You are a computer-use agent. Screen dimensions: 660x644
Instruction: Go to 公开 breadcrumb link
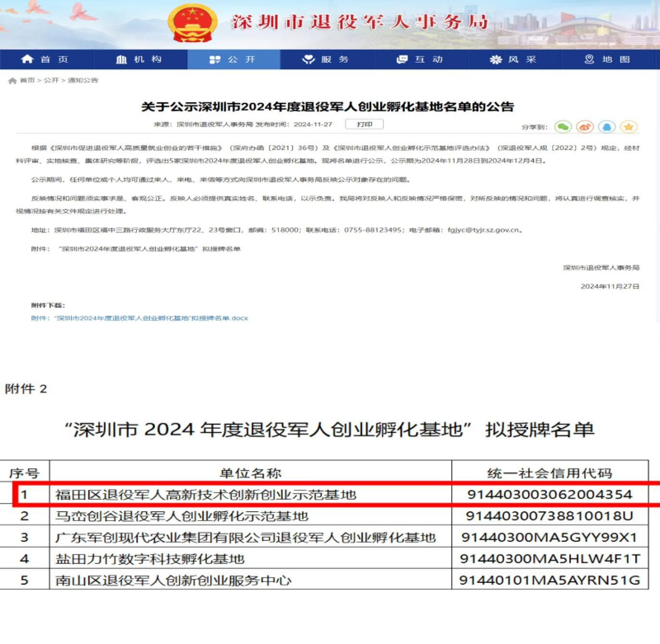51,80
